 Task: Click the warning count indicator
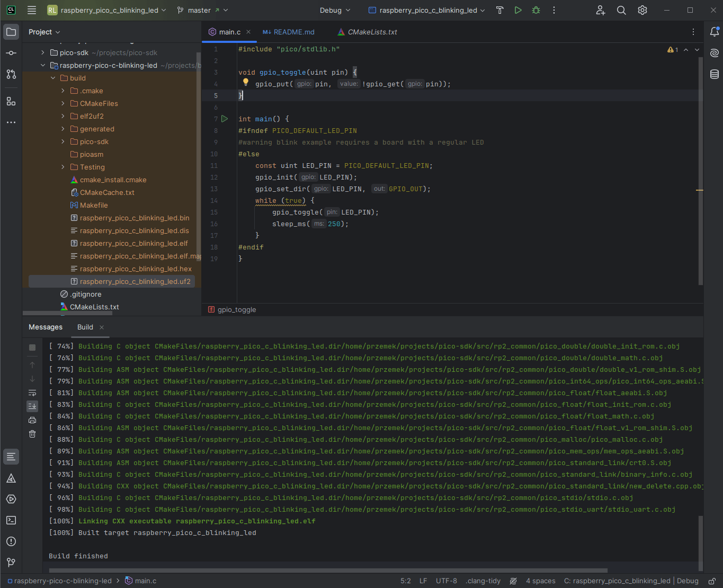coord(673,49)
